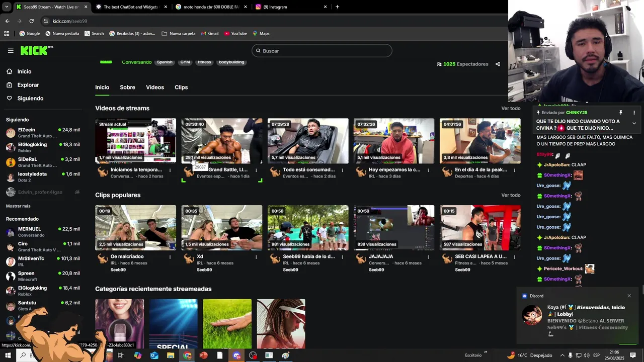Show hidden system tray icons
The width and height of the screenshot is (644, 362).
[x=562, y=355]
